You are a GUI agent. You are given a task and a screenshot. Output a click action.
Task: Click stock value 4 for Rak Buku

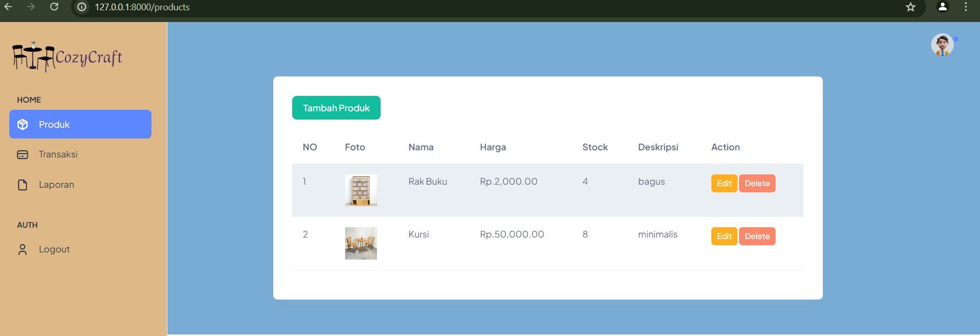click(x=585, y=182)
